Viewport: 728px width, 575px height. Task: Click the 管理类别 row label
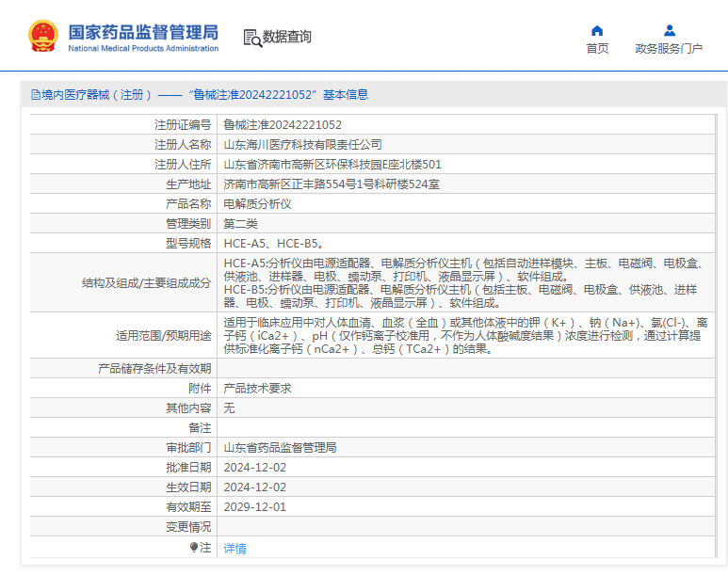coord(188,224)
